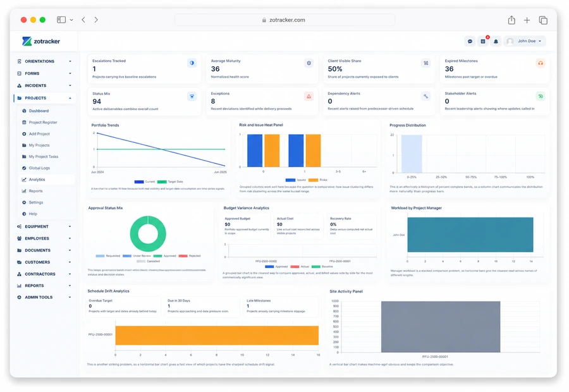
Task: Expand the Employees menu
Action: pyautogui.click(x=45, y=238)
